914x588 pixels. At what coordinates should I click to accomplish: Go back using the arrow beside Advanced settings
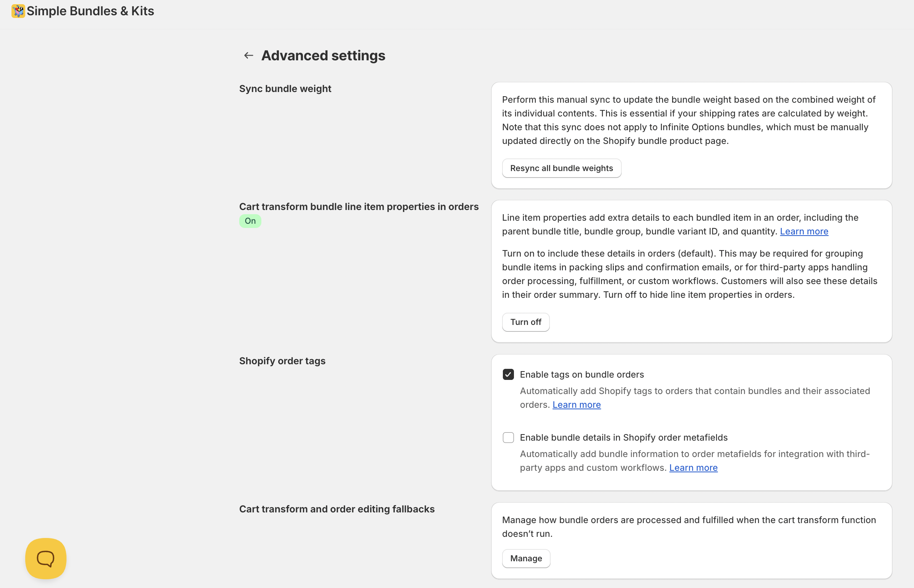[249, 56]
